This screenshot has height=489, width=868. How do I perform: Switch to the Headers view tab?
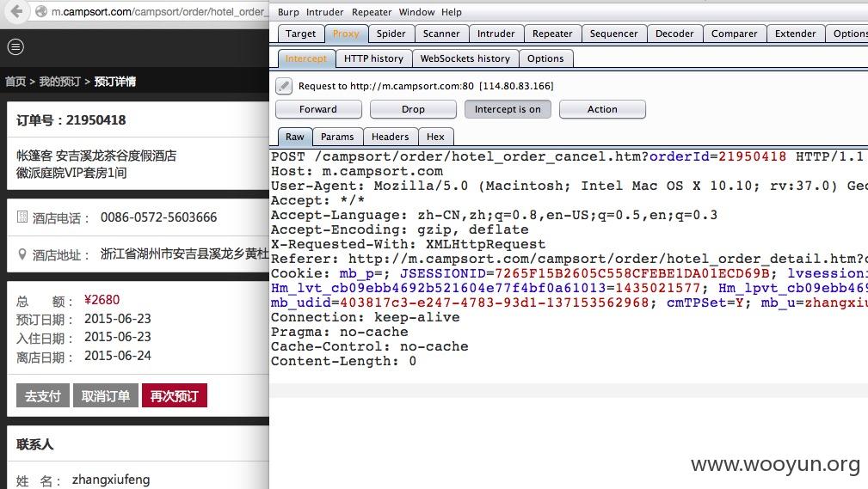pos(391,137)
